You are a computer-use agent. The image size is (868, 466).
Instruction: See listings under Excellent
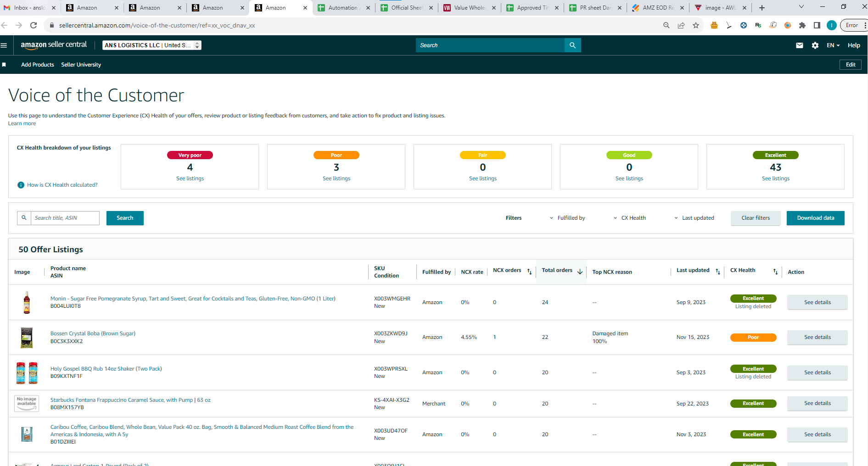click(776, 178)
